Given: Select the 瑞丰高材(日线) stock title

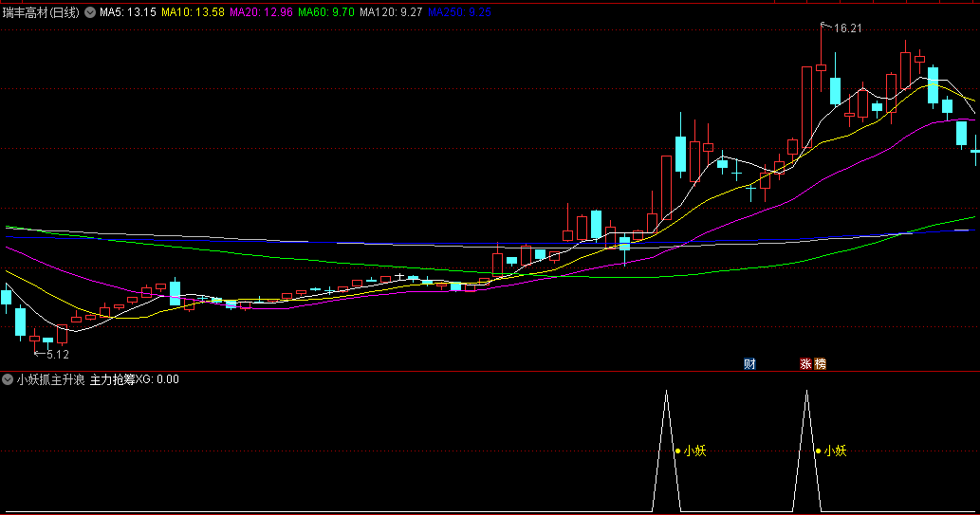Looking at the screenshot, I should tap(41, 12).
